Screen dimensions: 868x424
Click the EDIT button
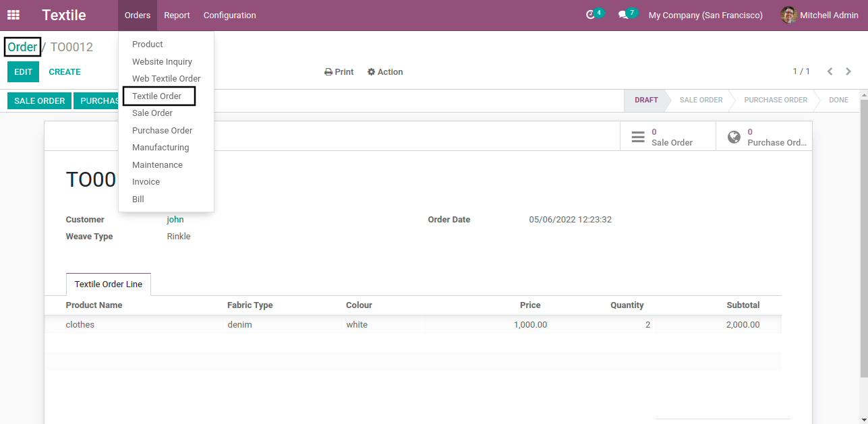(23, 72)
